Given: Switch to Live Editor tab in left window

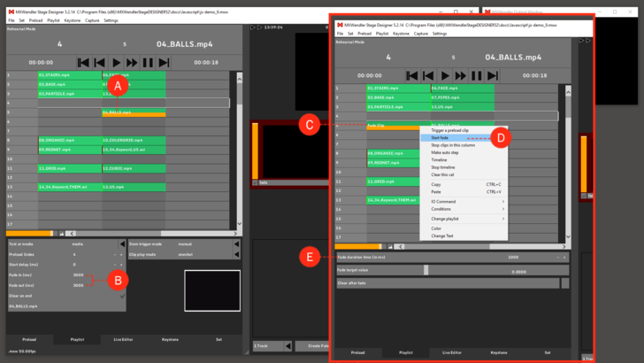Looking at the screenshot, I should (x=123, y=340).
